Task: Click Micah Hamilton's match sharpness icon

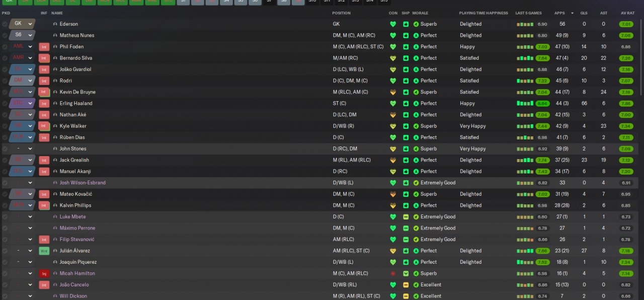Action: (x=406, y=273)
